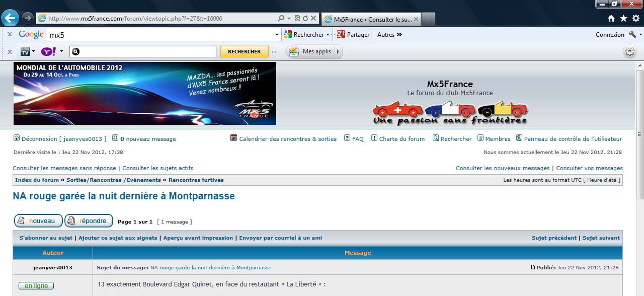The width and height of the screenshot is (644, 296).
Task: Click Envoyer par courriel à un ami
Action: [281, 238]
